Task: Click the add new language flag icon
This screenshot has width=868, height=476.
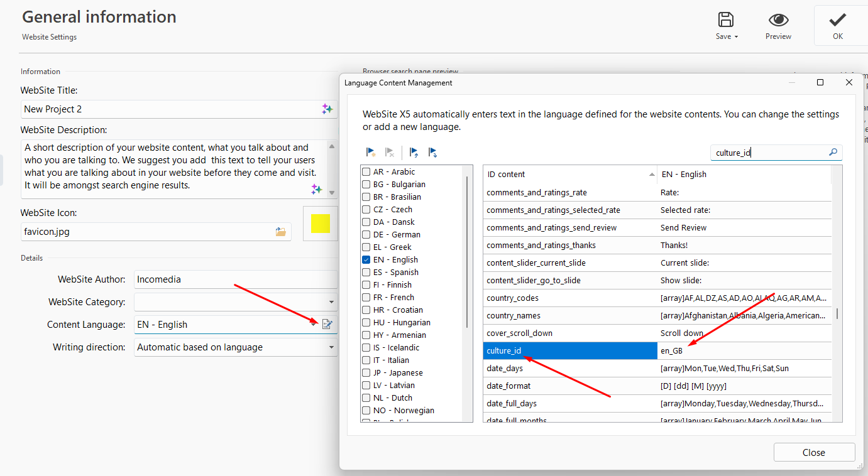Action: point(371,152)
